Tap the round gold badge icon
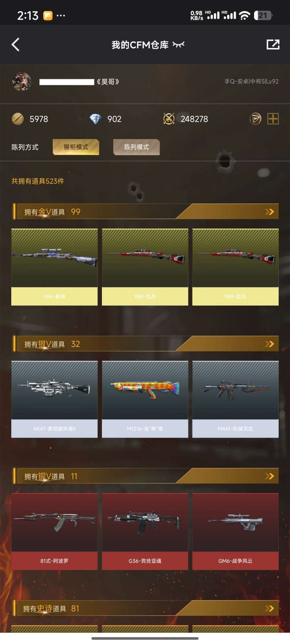290x644 pixels. point(255,119)
